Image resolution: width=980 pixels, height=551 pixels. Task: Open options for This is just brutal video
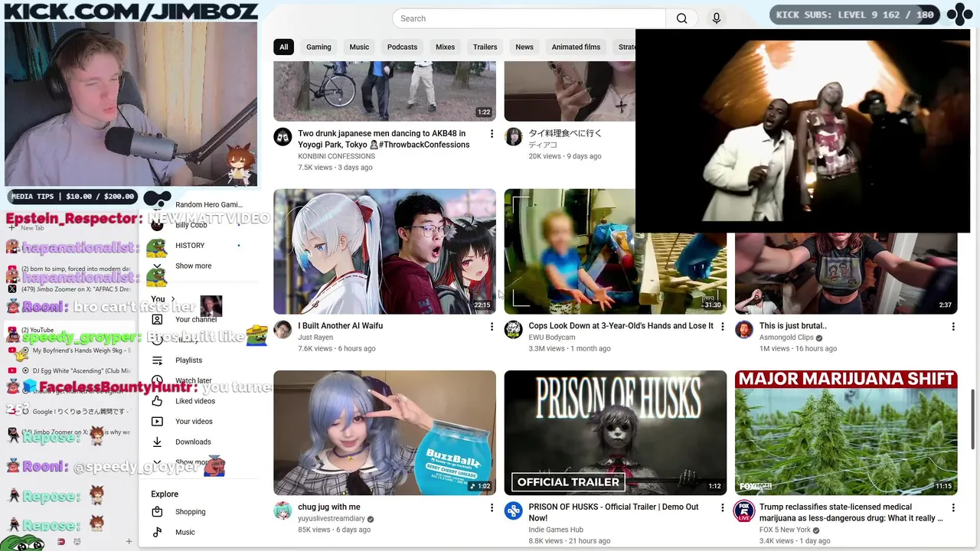[x=953, y=327]
